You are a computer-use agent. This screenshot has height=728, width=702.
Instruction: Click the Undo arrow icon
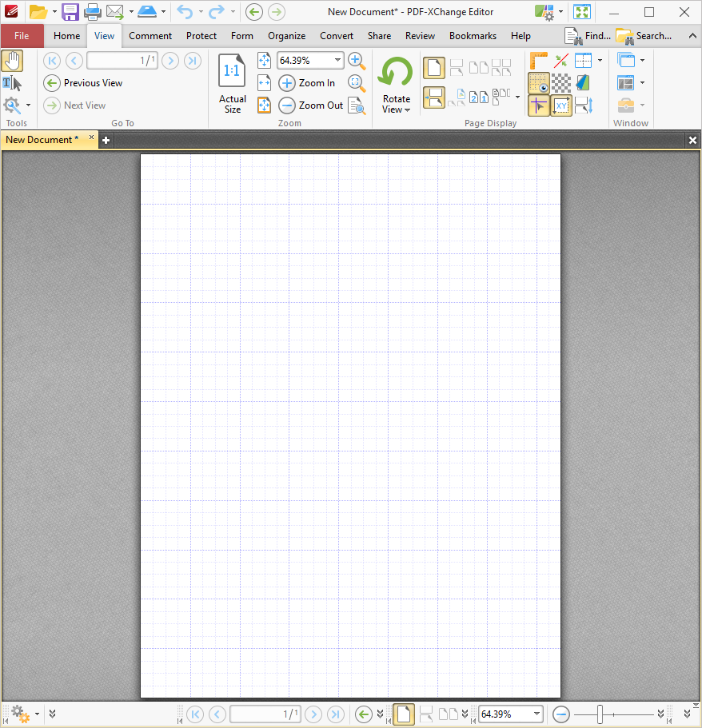pyautogui.click(x=185, y=12)
